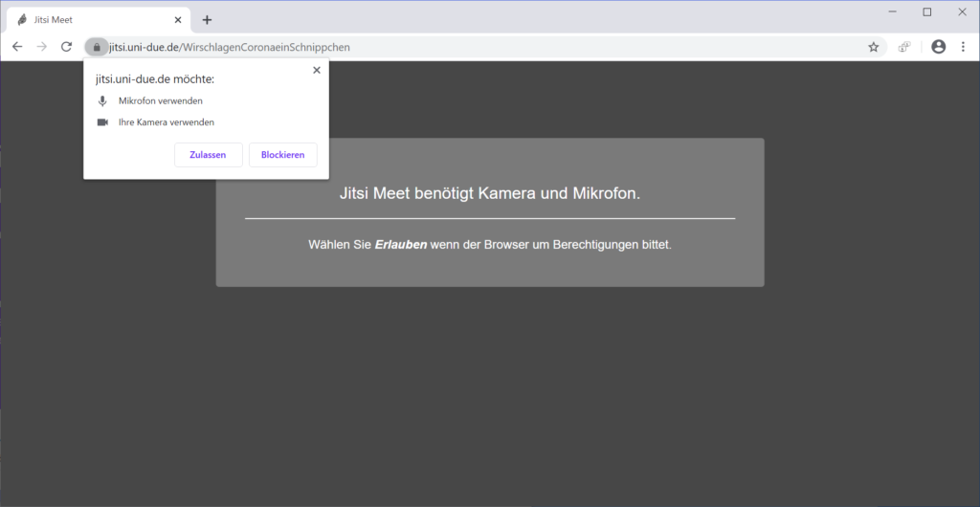Close the permission popup with X
The width and height of the screenshot is (980, 507).
[x=316, y=70]
